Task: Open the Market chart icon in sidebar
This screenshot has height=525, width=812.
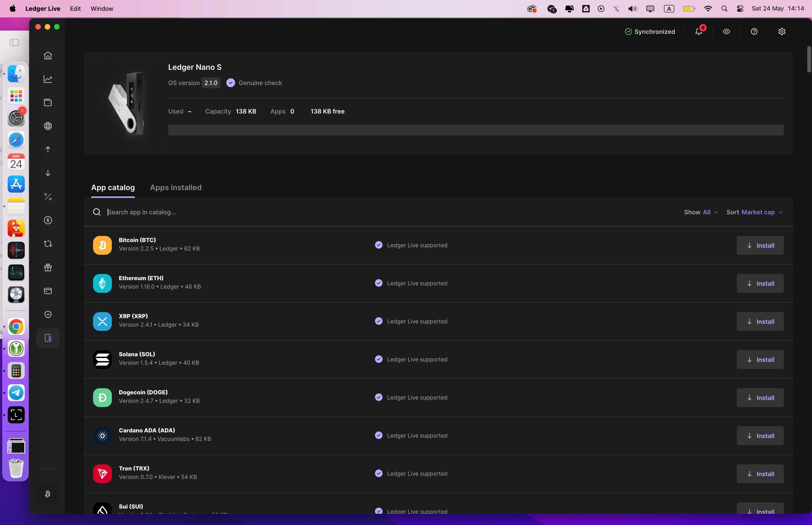Action: (x=48, y=79)
